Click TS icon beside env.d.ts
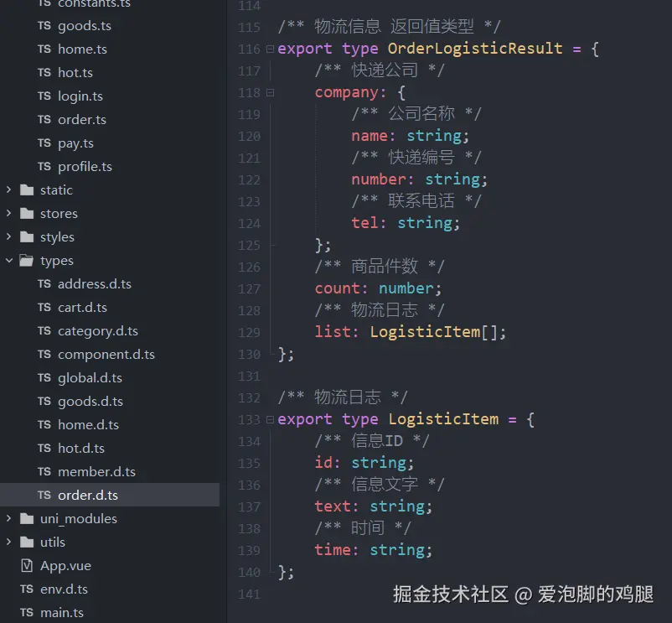Image resolution: width=672 pixels, height=623 pixels. click(x=27, y=589)
